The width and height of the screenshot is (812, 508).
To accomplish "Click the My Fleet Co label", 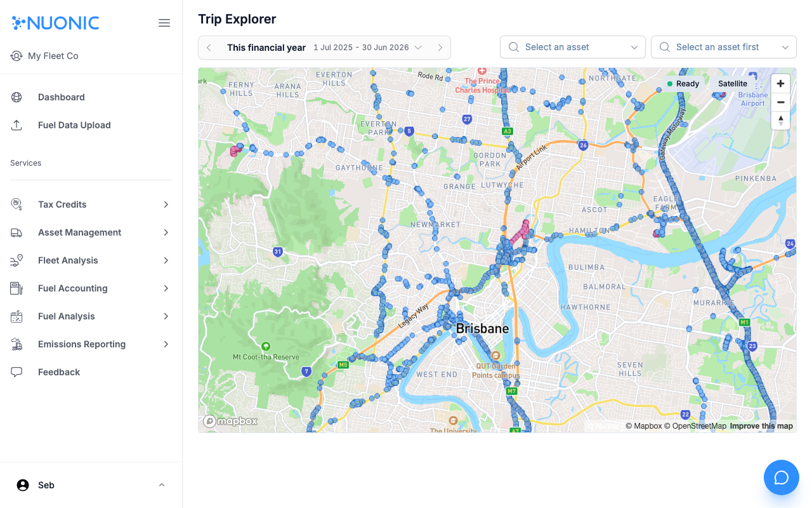I will tap(53, 56).
